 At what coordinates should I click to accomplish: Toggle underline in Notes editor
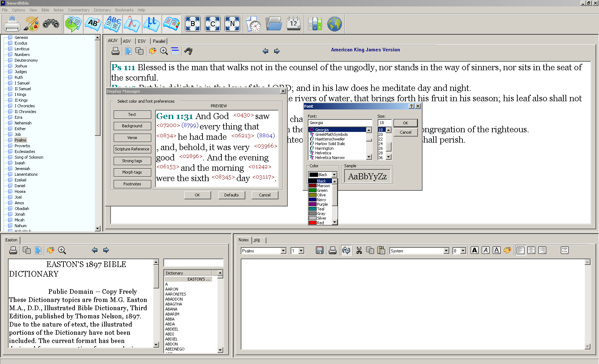pyautogui.click(x=497, y=250)
